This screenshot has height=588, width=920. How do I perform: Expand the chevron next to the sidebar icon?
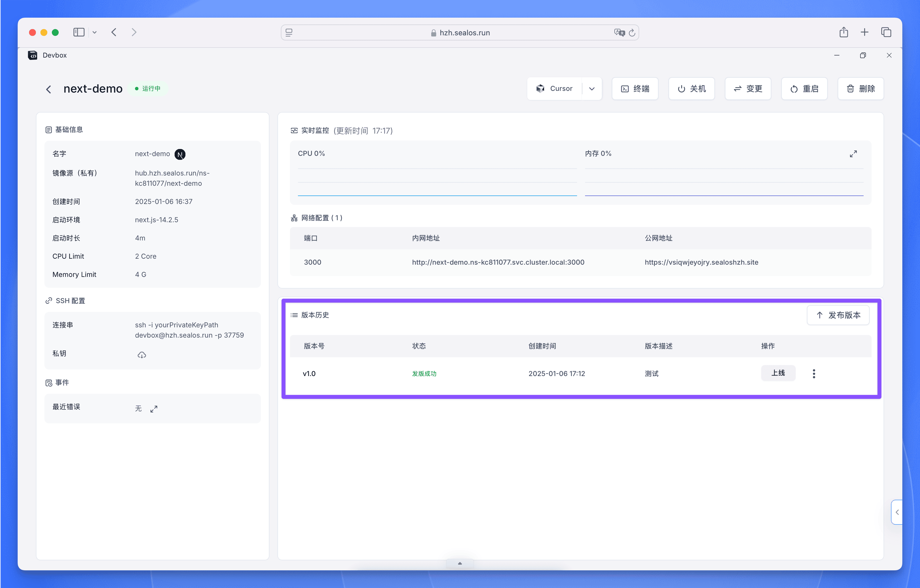tap(95, 32)
